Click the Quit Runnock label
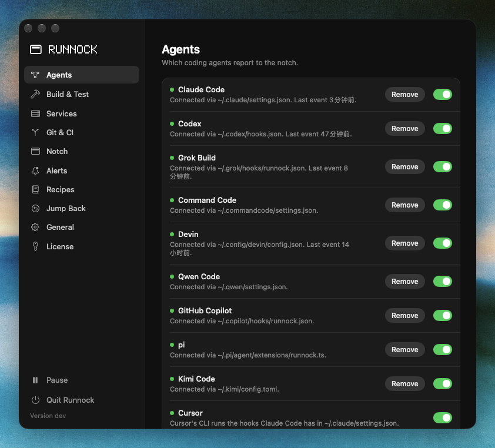The image size is (495, 448). (x=70, y=400)
